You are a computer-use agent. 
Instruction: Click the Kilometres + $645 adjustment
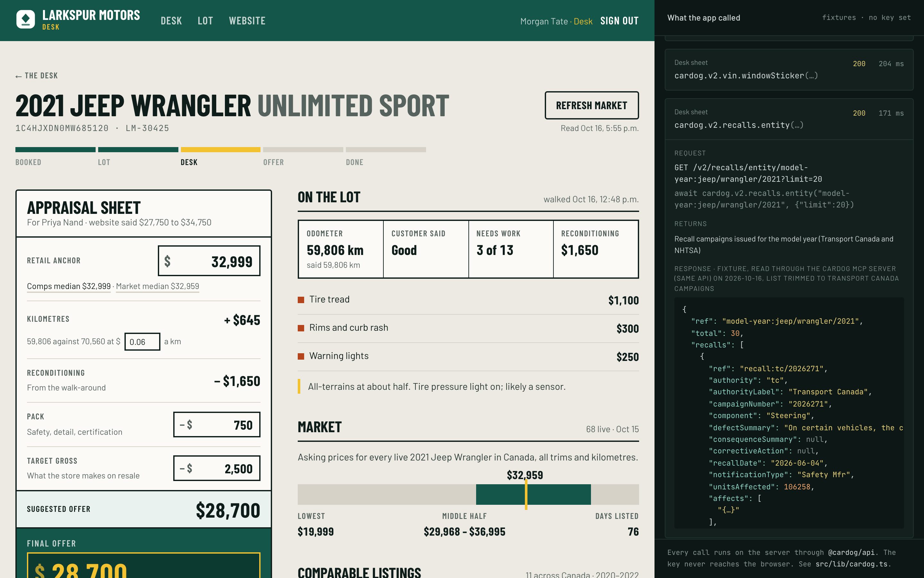[242, 320]
